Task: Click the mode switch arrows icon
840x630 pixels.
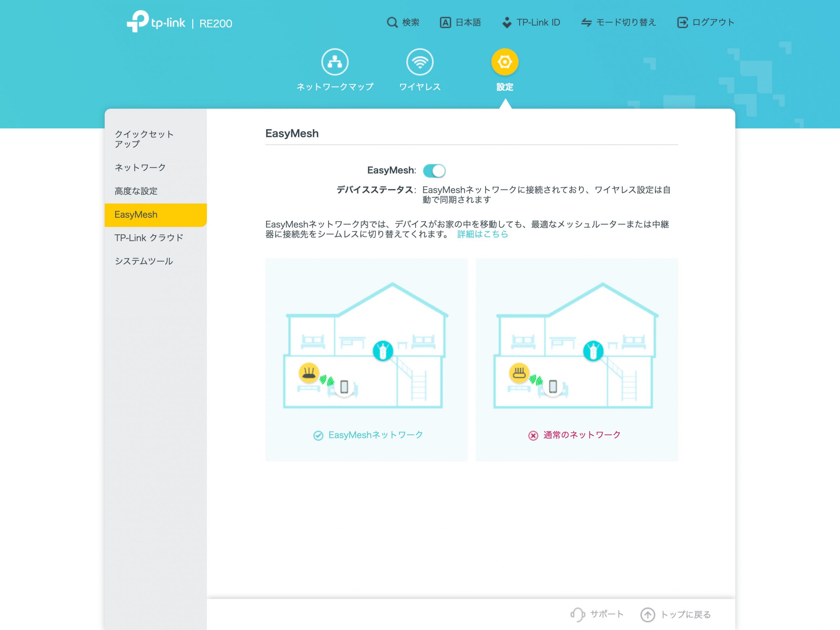Action: [x=586, y=22]
